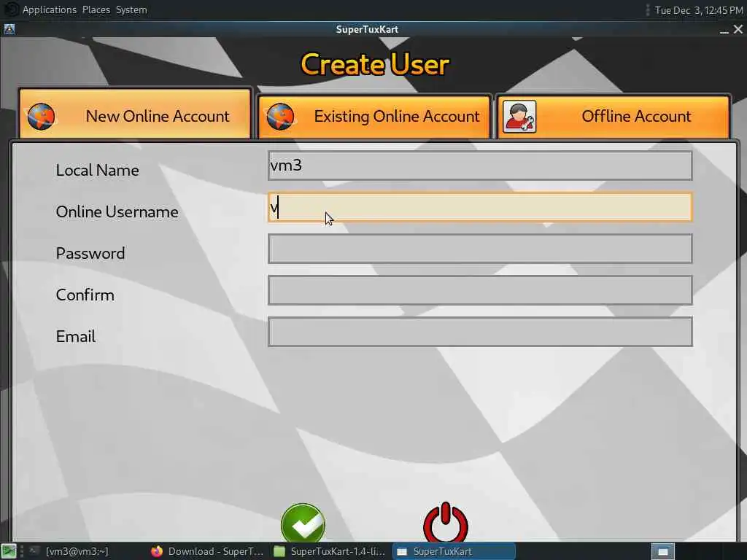The height and width of the screenshot is (560, 747).
Task: Select the Email input field
Action: 480,332
